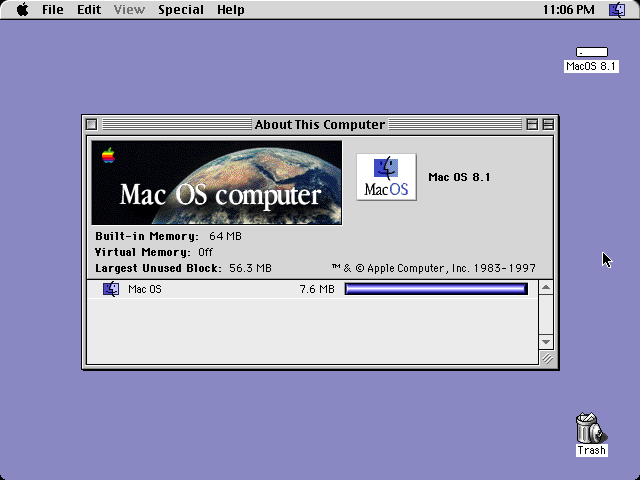Select the Trash icon on desktop
Screen dimensions: 640x480
(591, 427)
